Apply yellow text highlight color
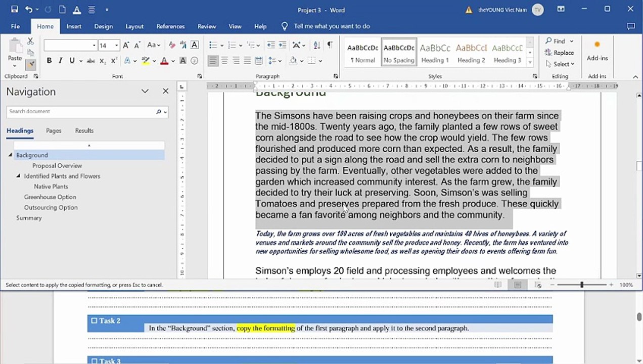 point(146,61)
